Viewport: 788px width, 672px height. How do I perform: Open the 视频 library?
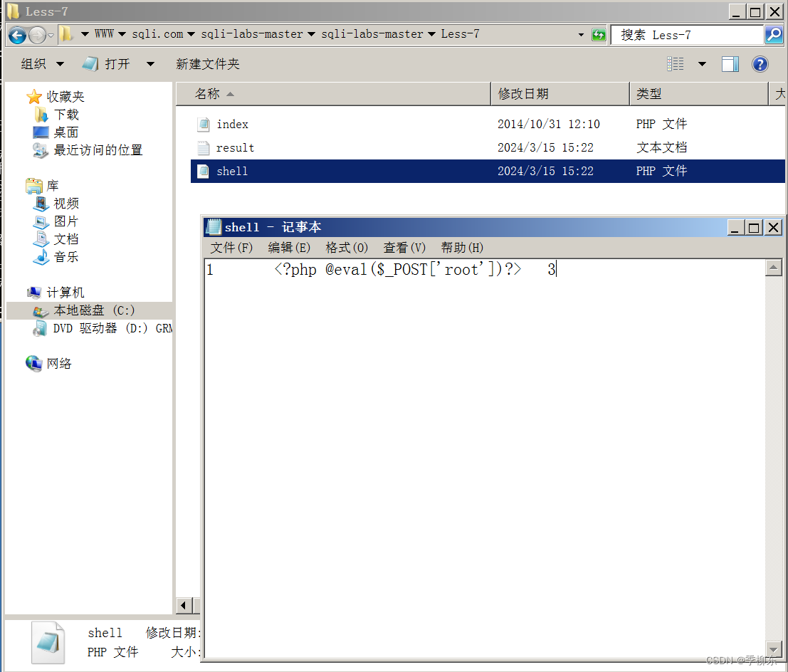(66, 204)
